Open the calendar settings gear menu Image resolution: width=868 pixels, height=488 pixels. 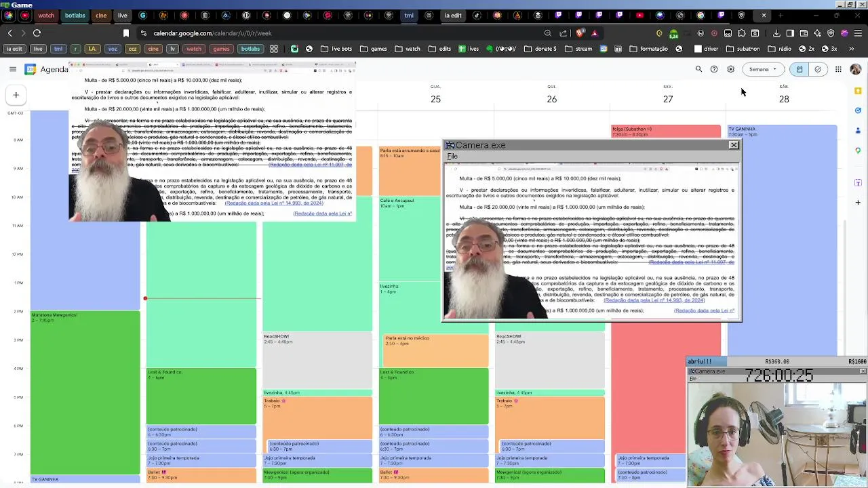(730, 69)
